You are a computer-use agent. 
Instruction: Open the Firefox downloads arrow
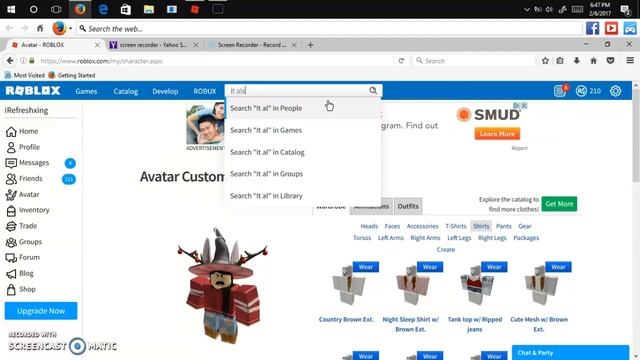click(x=577, y=61)
